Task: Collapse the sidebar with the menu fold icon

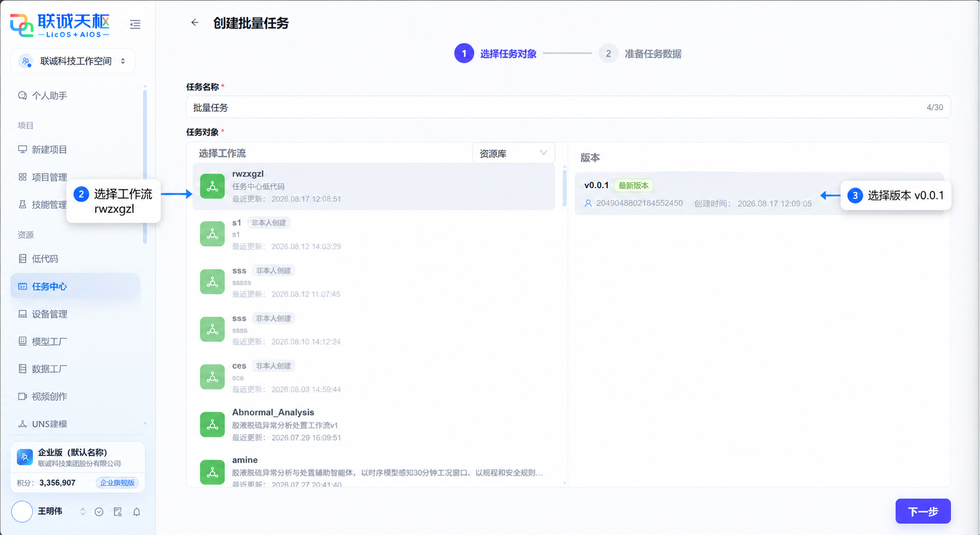Action: click(x=135, y=24)
